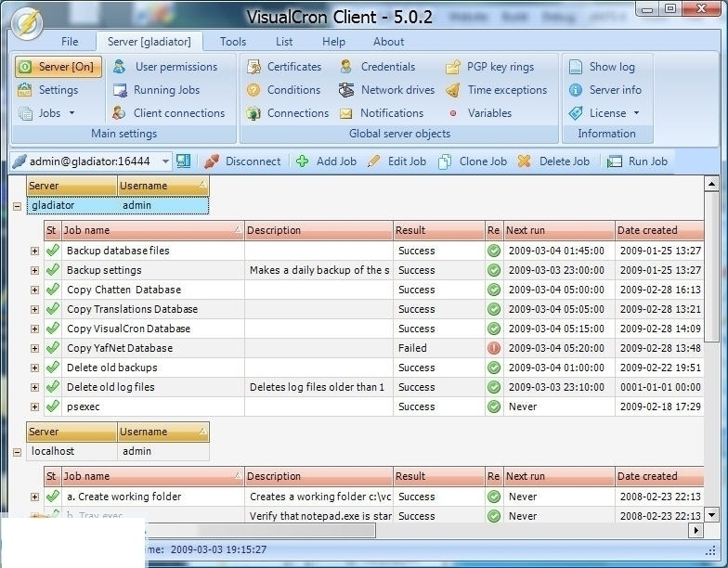Click the server connection icon beside dropdown
Screen dimensions: 728x568
click(x=184, y=161)
